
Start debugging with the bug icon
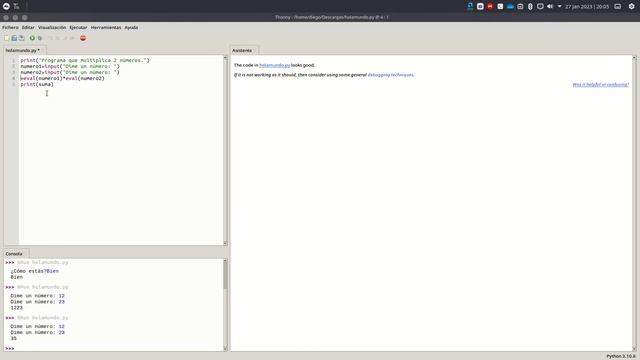[40, 38]
